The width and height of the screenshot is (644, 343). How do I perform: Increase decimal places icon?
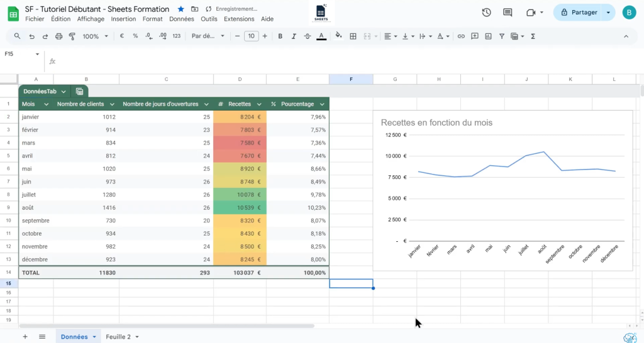pyautogui.click(x=163, y=36)
